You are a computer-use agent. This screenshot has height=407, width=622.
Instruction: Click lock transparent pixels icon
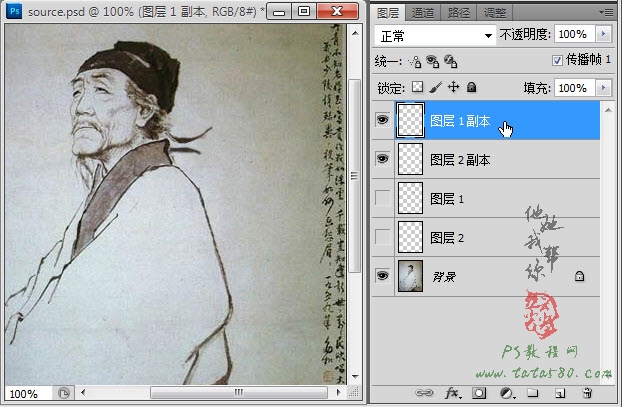coord(417,87)
